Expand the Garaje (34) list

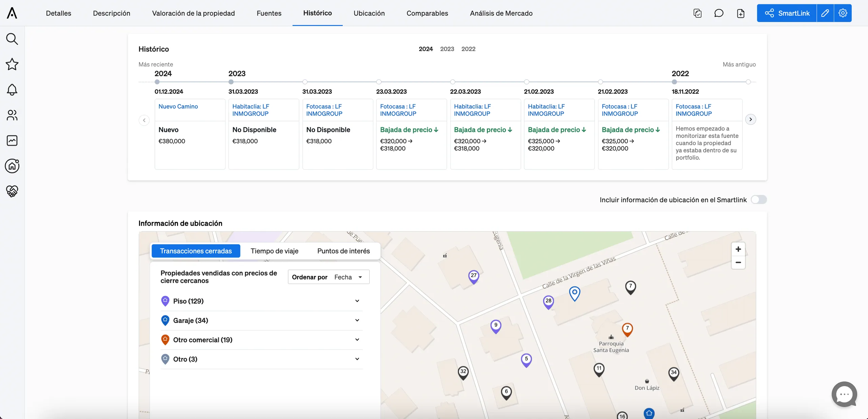point(261,321)
